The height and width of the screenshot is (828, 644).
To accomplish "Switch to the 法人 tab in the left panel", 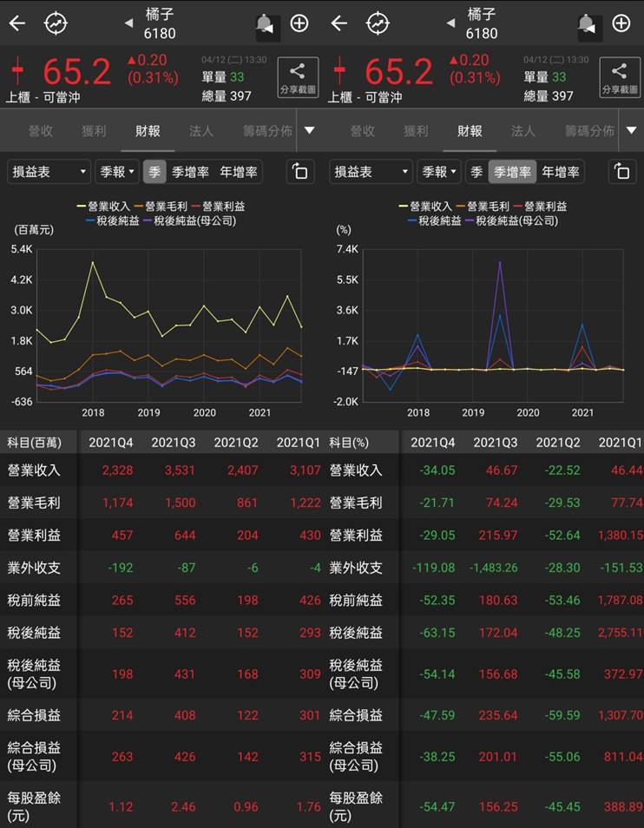I will click(x=201, y=131).
